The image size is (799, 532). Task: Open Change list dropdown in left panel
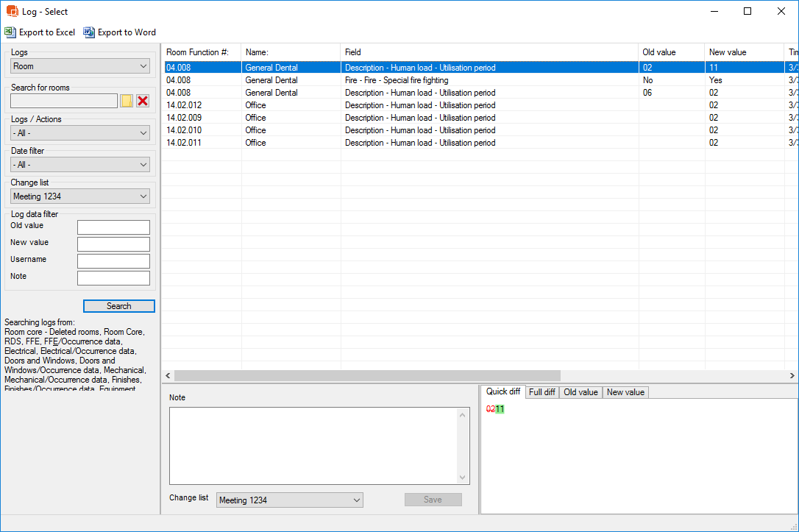80,196
